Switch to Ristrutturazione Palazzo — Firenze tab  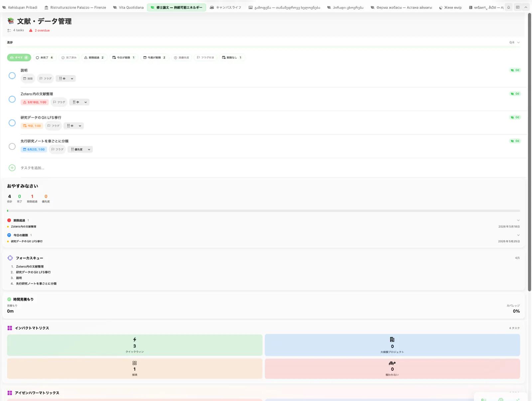75,7
